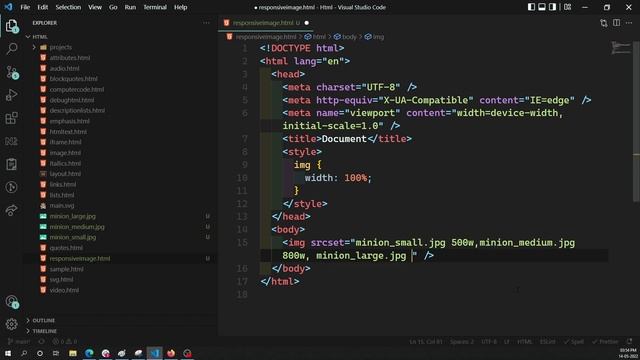This screenshot has width=640, height=360.
Task: Open the Help menu
Action: tap(180, 7)
